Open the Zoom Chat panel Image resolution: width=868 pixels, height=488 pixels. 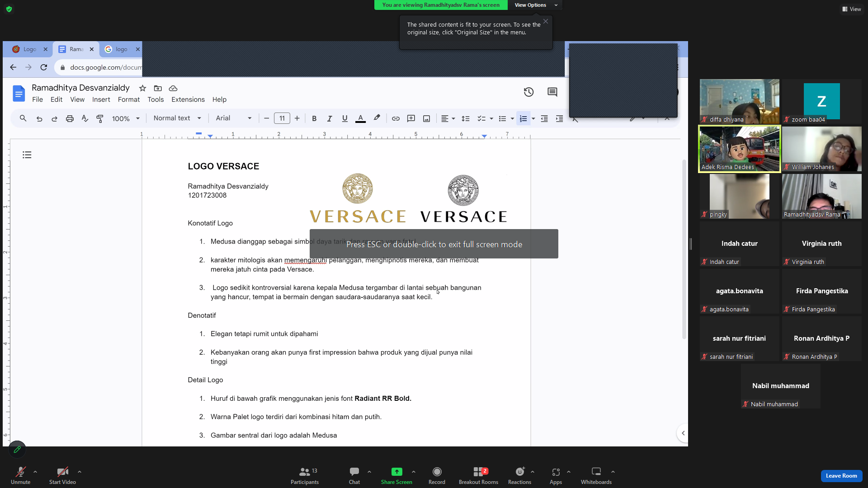(x=354, y=475)
